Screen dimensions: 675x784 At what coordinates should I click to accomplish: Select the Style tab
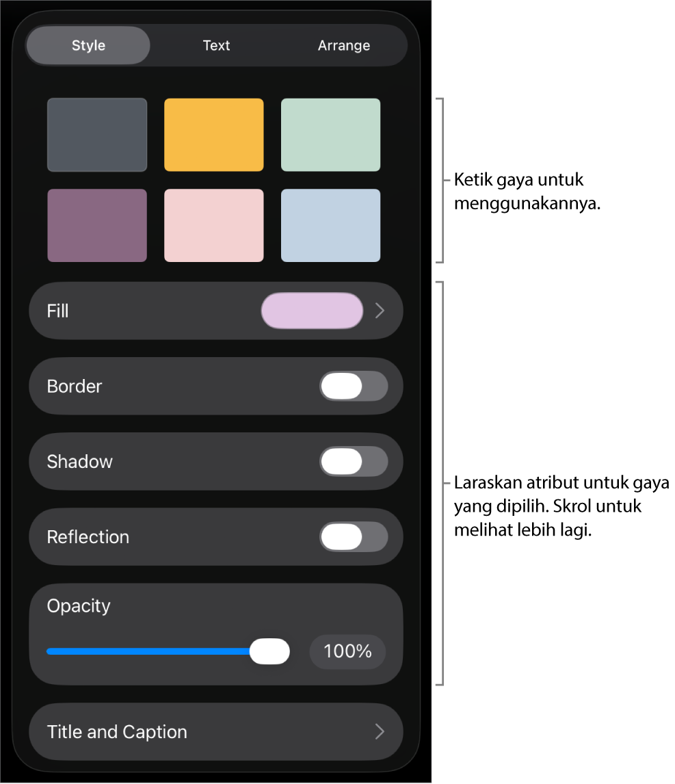[x=88, y=45]
